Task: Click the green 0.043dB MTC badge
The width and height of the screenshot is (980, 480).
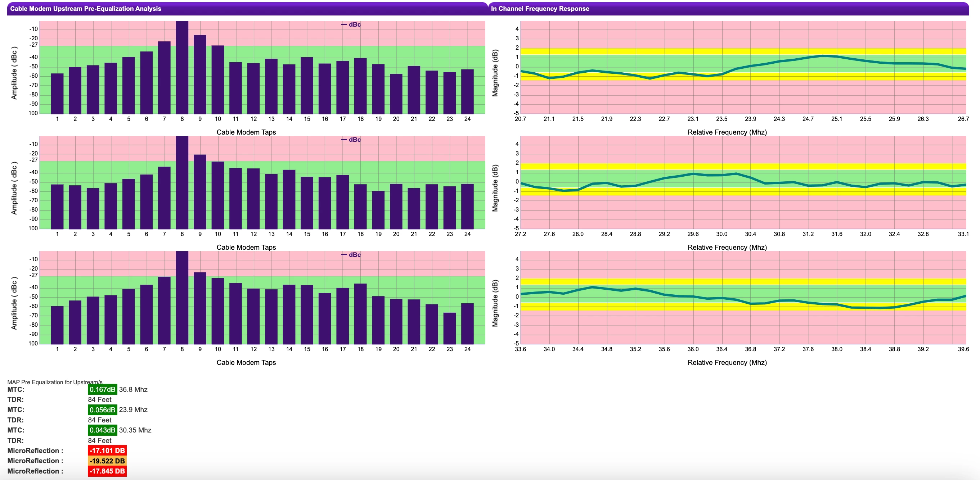Action: click(x=102, y=430)
